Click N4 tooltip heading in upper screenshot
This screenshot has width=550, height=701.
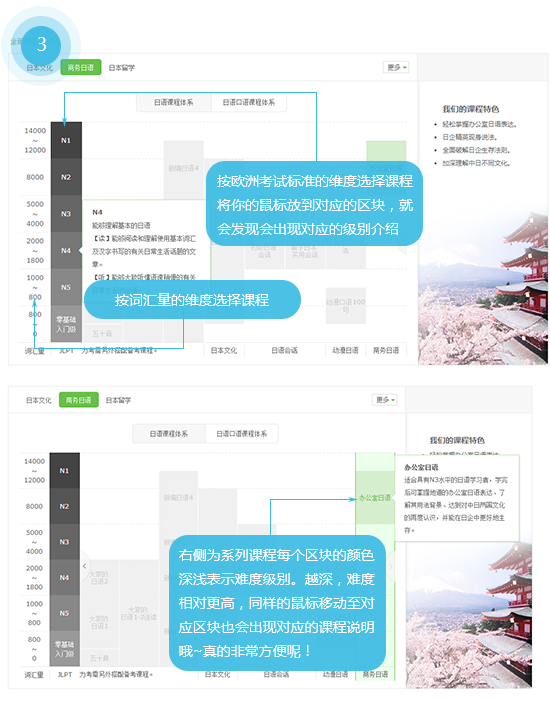97,212
